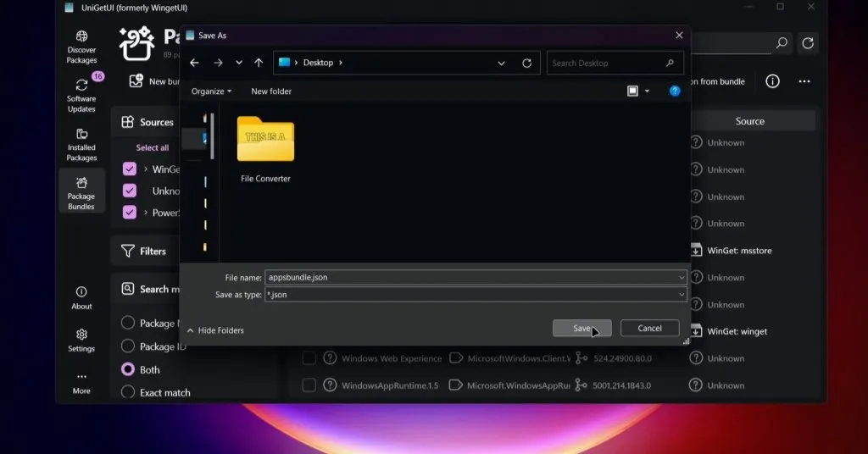Image resolution: width=868 pixels, height=454 pixels.
Task: Expand the address bar history dropdown
Action: (501, 63)
